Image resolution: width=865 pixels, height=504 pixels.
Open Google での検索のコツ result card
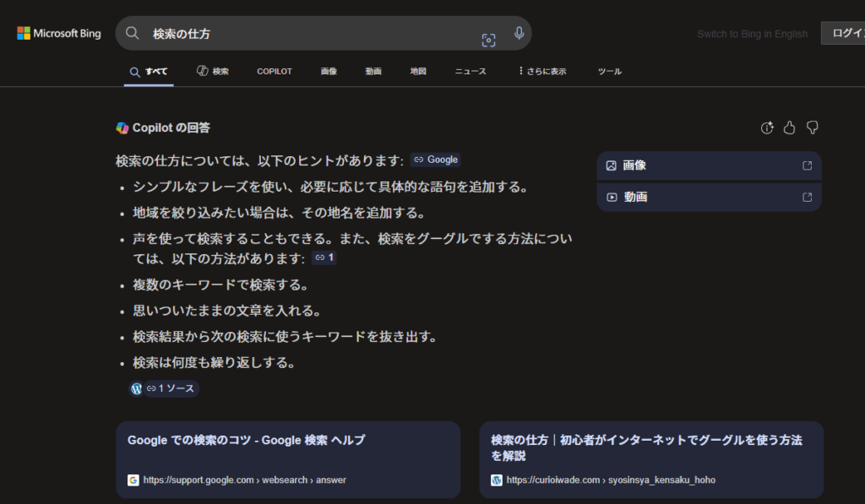(x=288, y=460)
